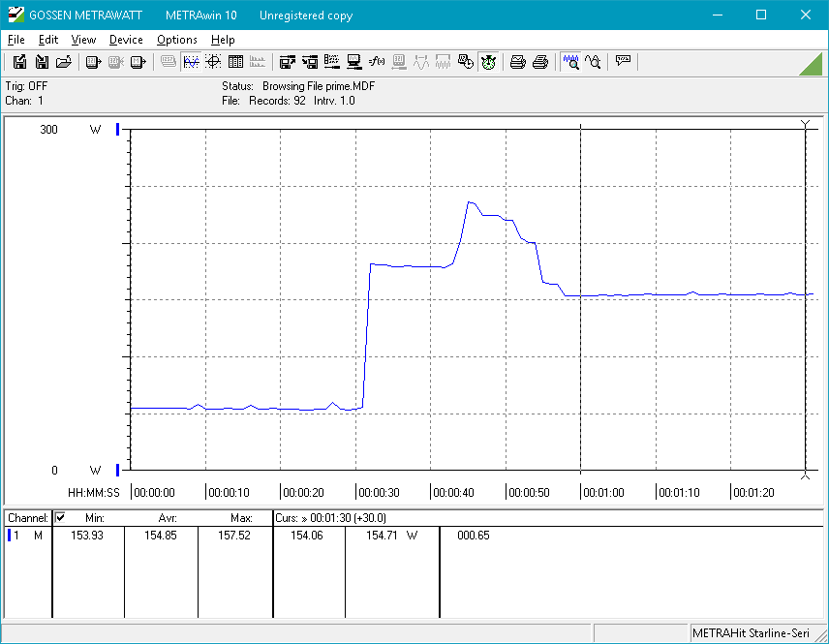Open the View menu
This screenshot has width=829, height=644.
84,40
